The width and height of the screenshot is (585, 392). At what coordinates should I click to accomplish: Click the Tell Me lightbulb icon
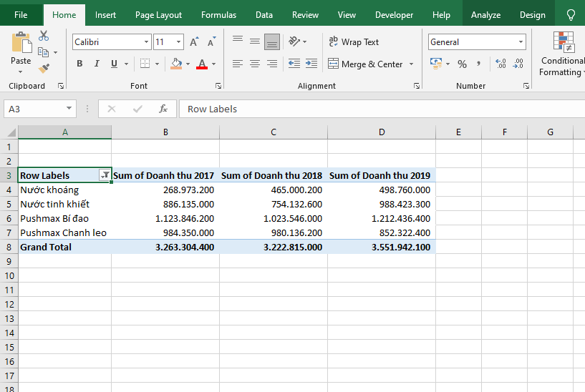[571, 14]
